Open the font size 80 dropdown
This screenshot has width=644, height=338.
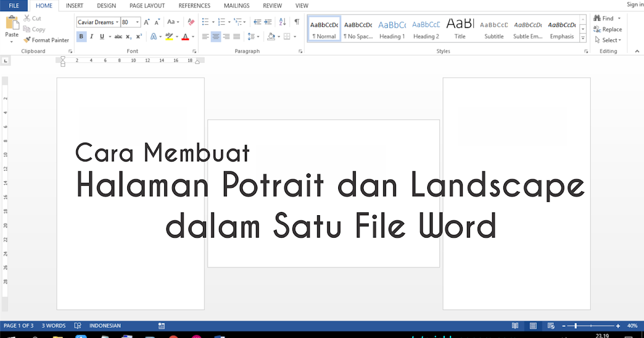click(x=137, y=22)
